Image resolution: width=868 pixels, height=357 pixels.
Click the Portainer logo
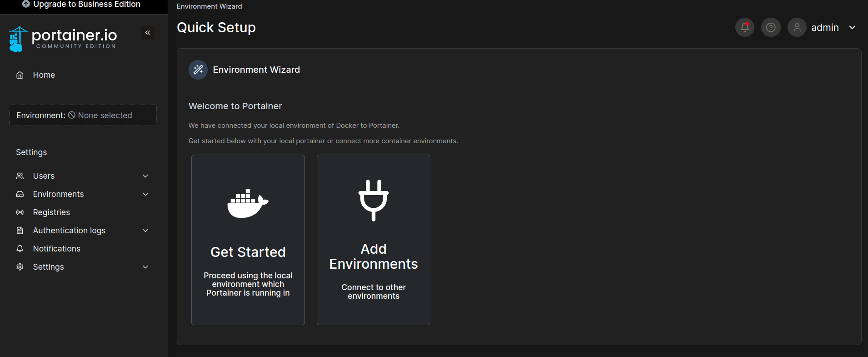(63, 39)
